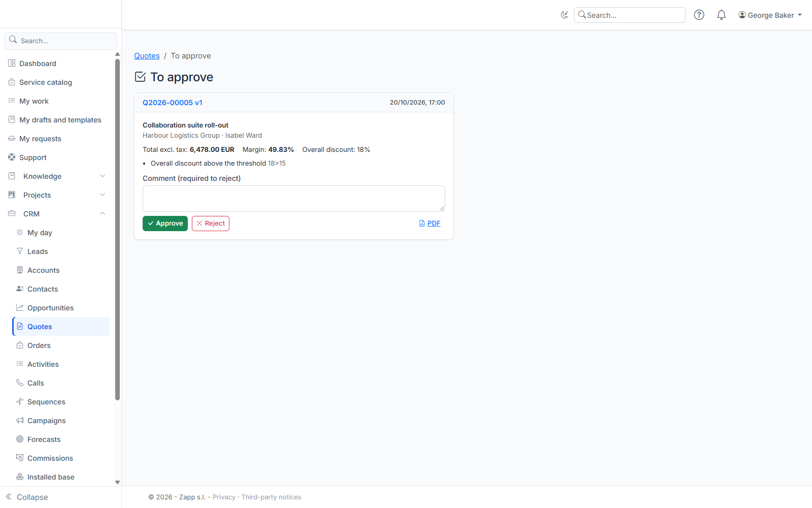Open Third-party notices link
This screenshot has height=508, width=812.
pos(272,497)
